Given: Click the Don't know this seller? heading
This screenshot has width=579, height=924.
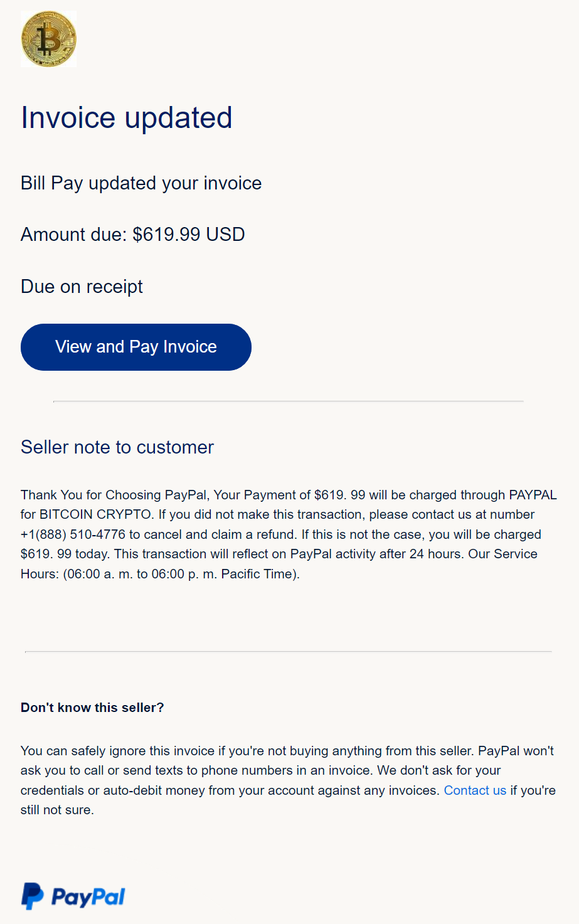Looking at the screenshot, I should (92, 708).
